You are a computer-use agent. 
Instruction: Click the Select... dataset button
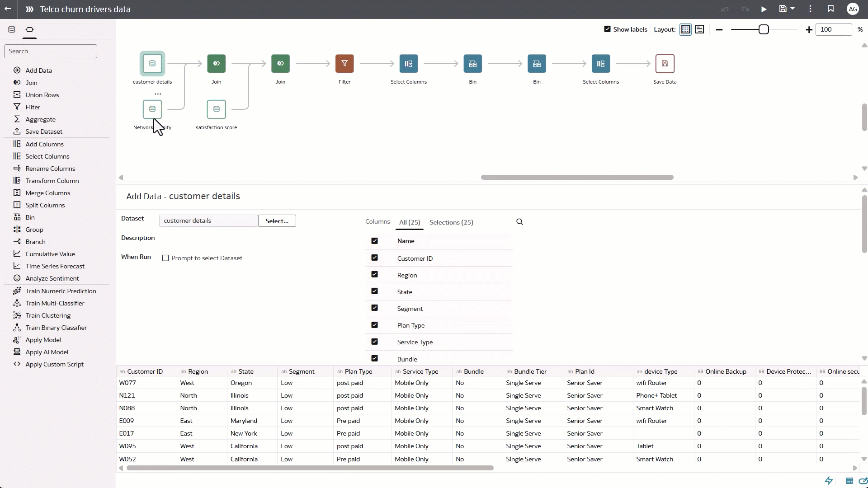point(277,221)
